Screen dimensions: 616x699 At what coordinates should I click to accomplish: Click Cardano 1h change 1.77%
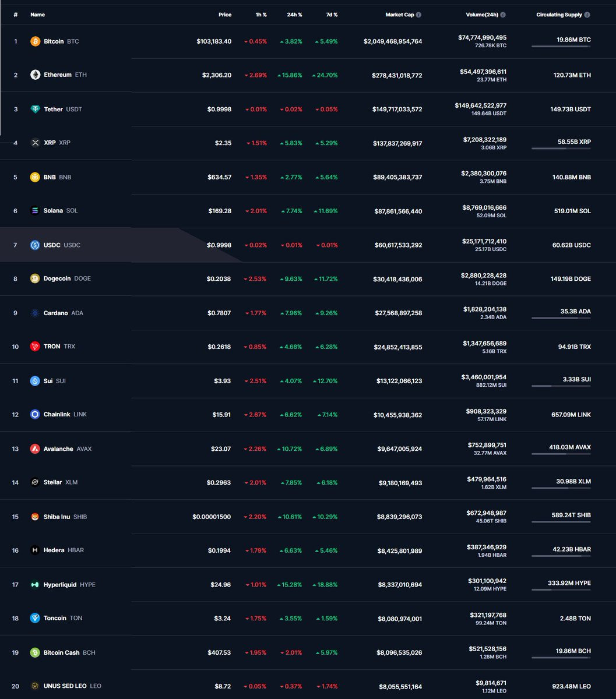coord(256,313)
